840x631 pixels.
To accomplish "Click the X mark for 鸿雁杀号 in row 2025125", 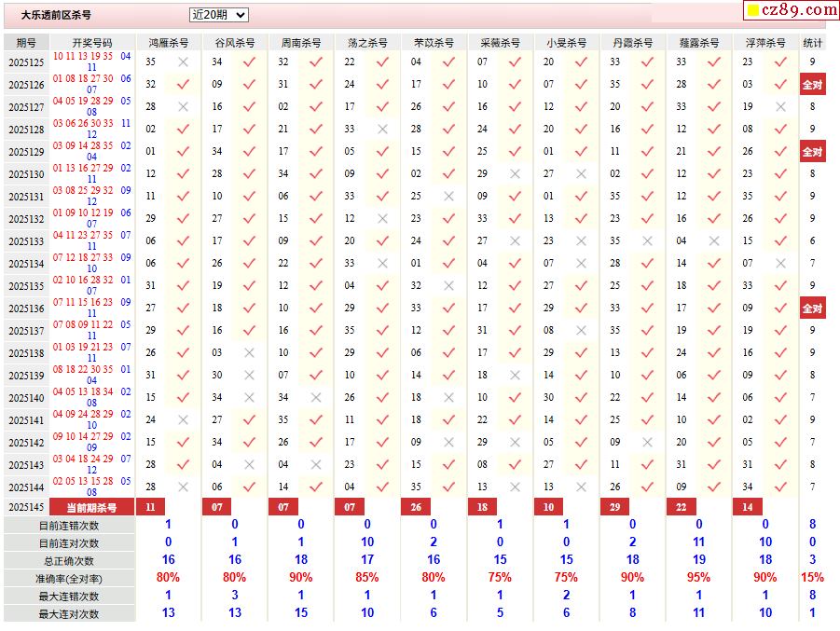I will pyautogui.click(x=183, y=62).
